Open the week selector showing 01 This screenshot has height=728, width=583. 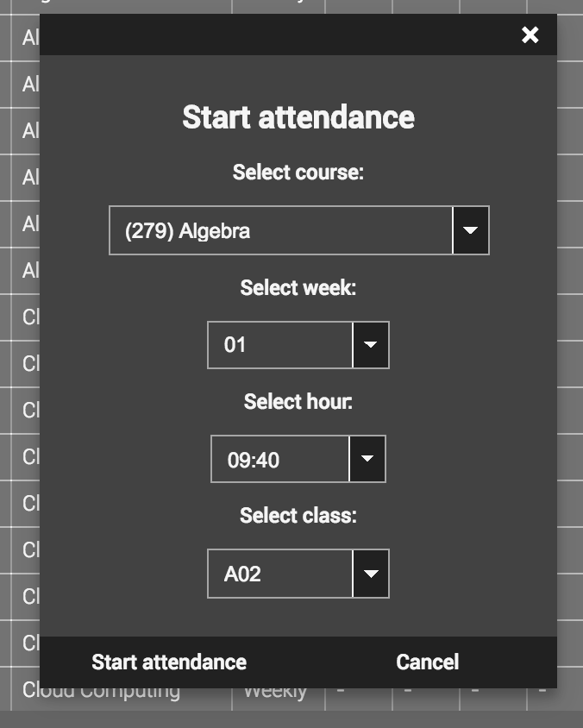(276, 345)
